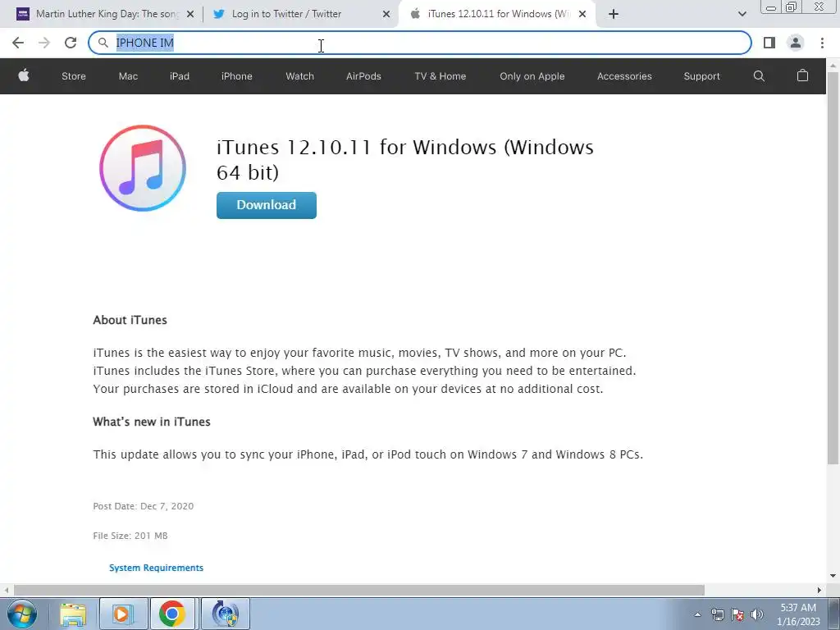The height and width of the screenshot is (630, 840).
Task: Click the iTunes music note logo
Action: click(143, 168)
